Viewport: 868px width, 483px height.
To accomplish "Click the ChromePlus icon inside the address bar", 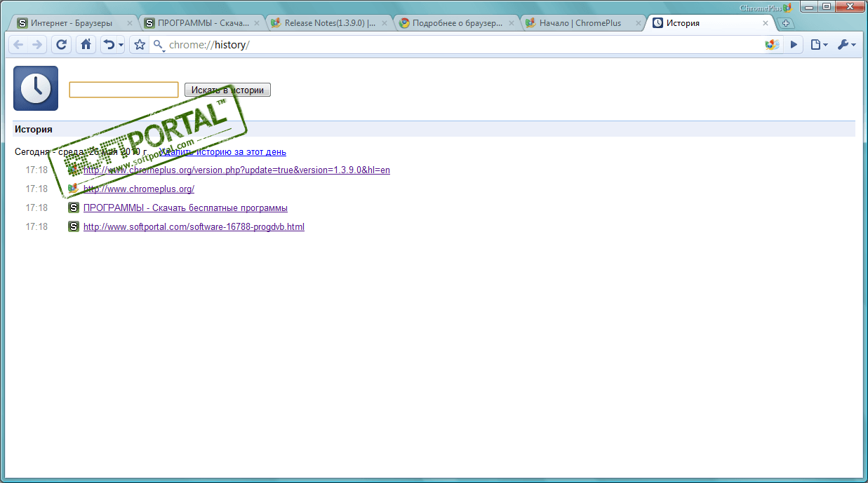I will pyautogui.click(x=772, y=45).
